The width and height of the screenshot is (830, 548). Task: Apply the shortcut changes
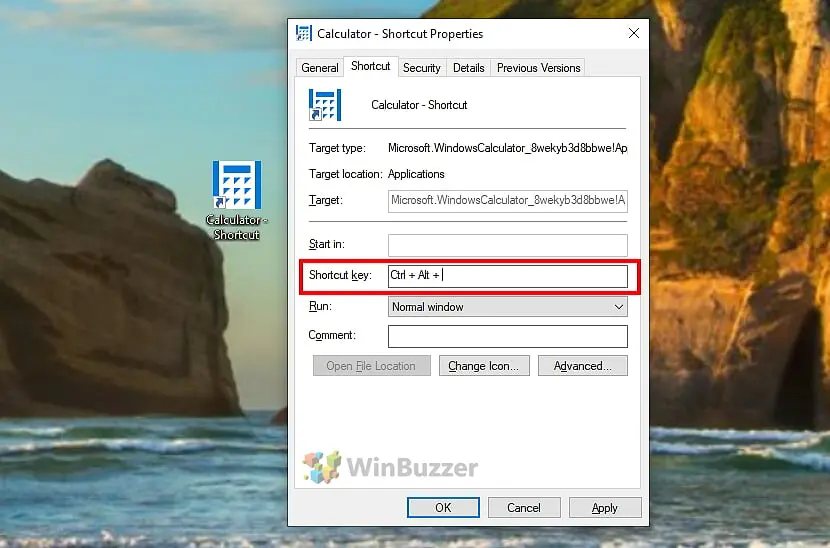605,507
